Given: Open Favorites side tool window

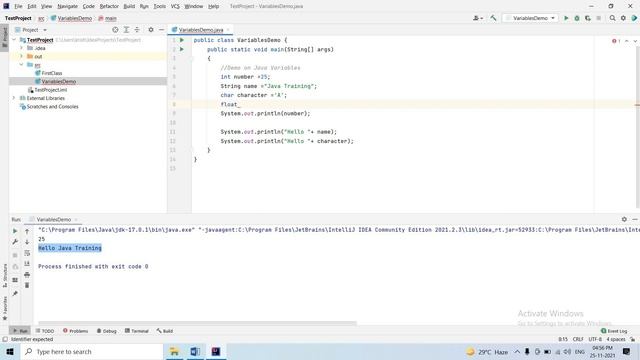Looking at the screenshot, I should (x=5, y=308).
